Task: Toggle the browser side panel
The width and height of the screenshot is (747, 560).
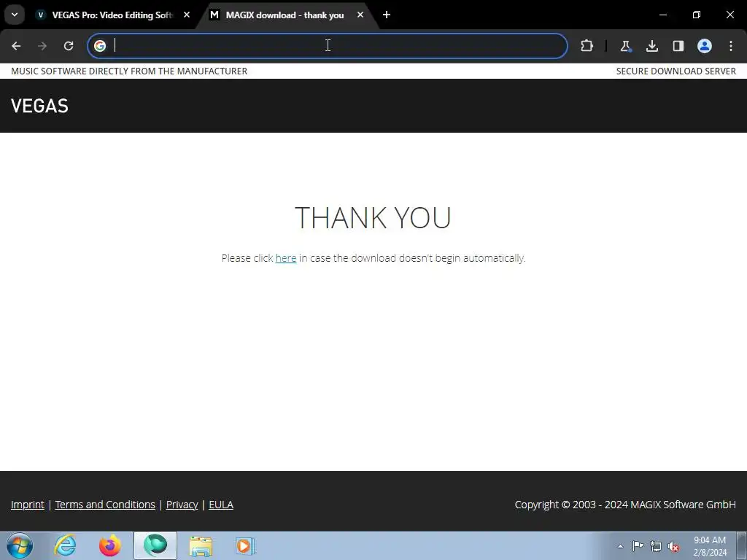Action: click(678, 46)
